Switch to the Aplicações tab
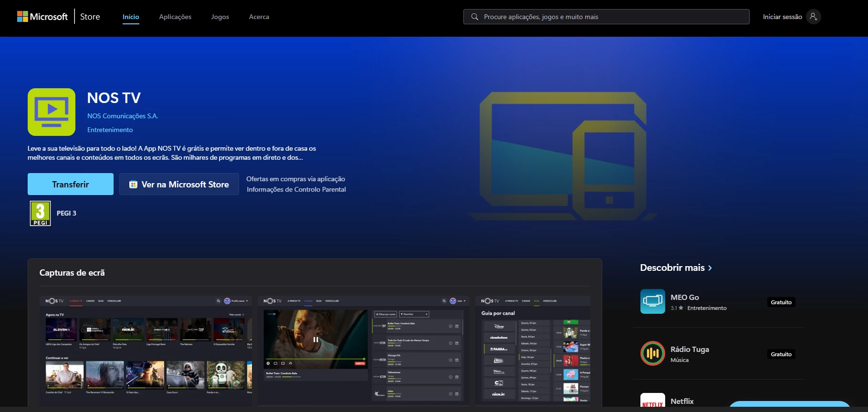Image resolution: width=868 pixels, height=412 pixels. tap(175, 17)
